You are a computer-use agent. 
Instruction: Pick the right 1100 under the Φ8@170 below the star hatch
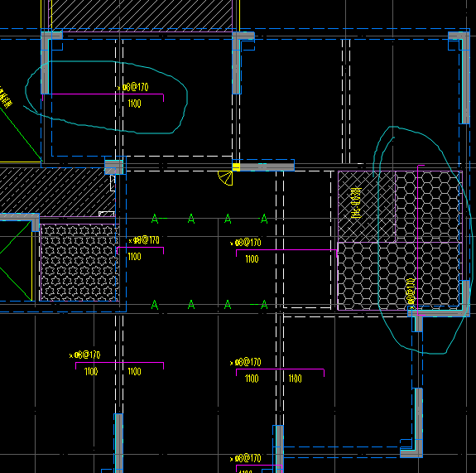(x=134, y=372)
